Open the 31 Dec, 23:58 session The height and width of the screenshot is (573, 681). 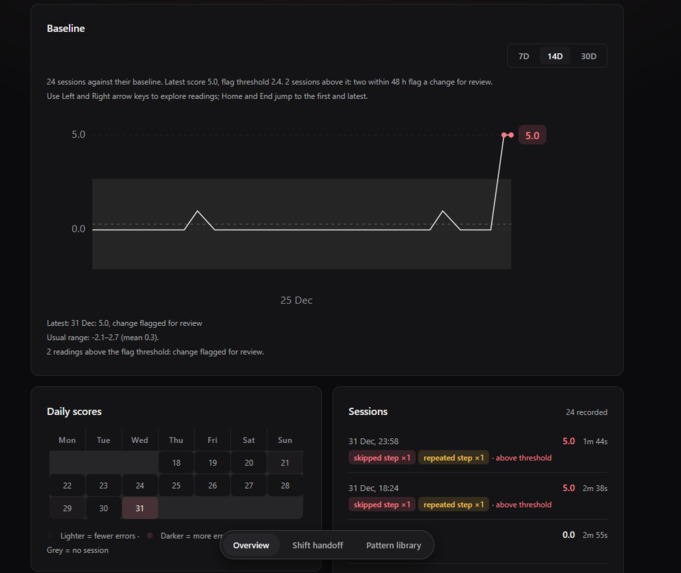(478, 450)
